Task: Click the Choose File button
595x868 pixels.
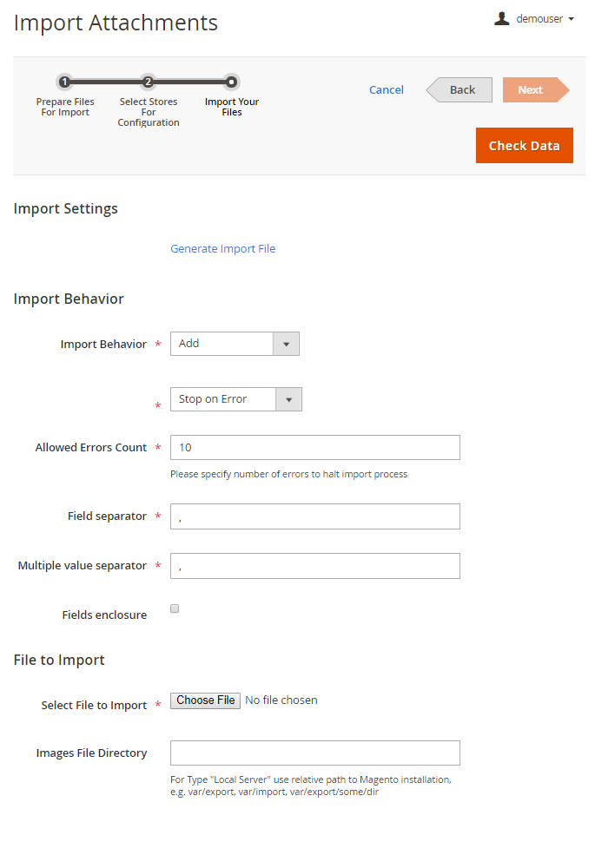Action: point(206,700)
